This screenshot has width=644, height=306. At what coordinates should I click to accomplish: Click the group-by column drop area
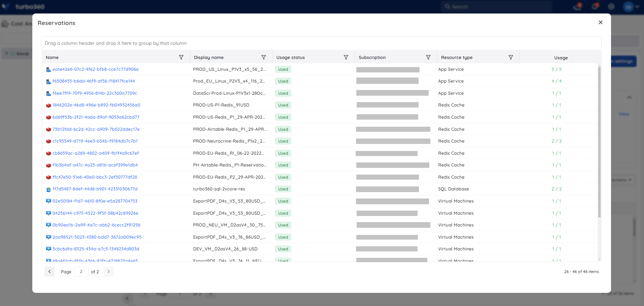pos(321,43)
